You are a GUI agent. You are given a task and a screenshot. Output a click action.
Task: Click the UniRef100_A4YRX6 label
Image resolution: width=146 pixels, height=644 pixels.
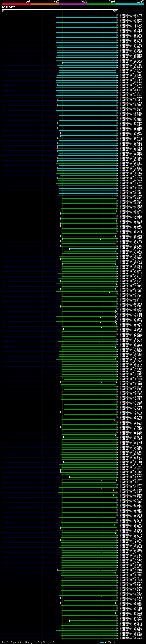131,620
